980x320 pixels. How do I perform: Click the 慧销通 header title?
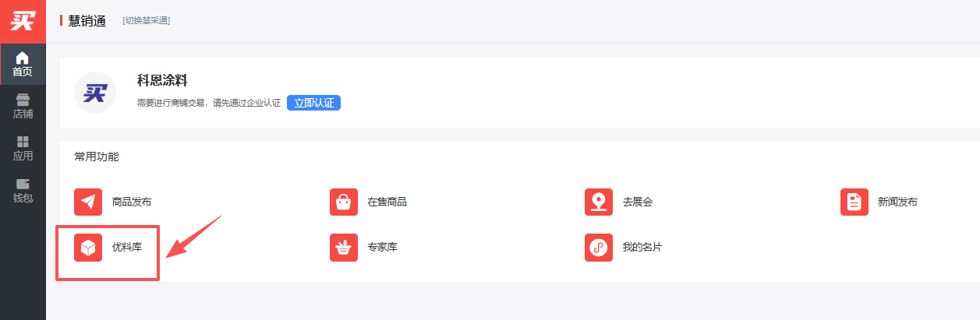point(87,21)
